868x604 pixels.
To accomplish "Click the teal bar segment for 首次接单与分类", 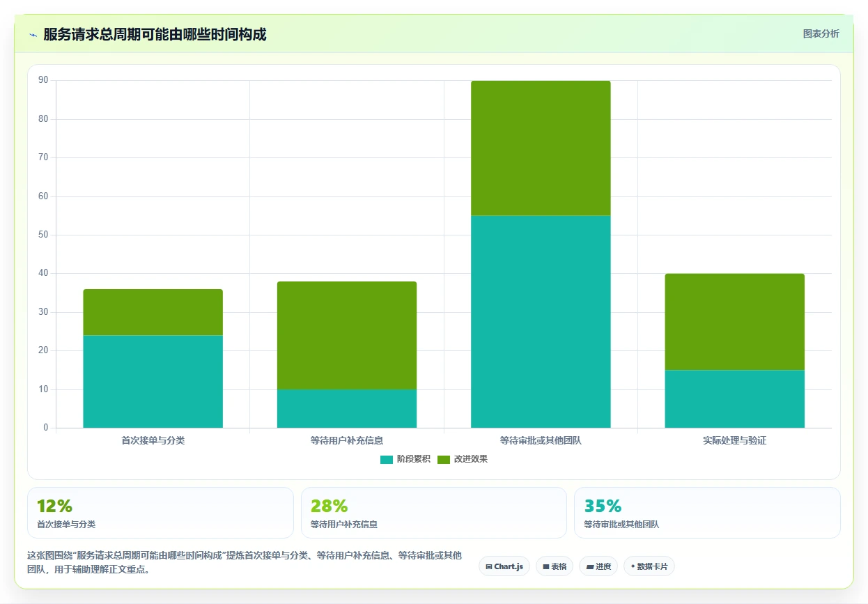I will click(153, 381).
